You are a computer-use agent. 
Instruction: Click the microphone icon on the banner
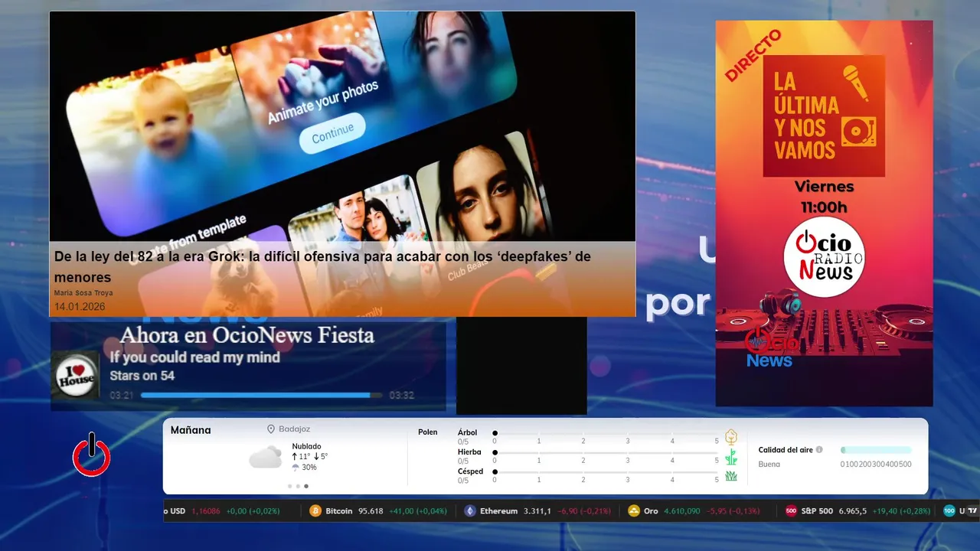click(x=856, y=83)
